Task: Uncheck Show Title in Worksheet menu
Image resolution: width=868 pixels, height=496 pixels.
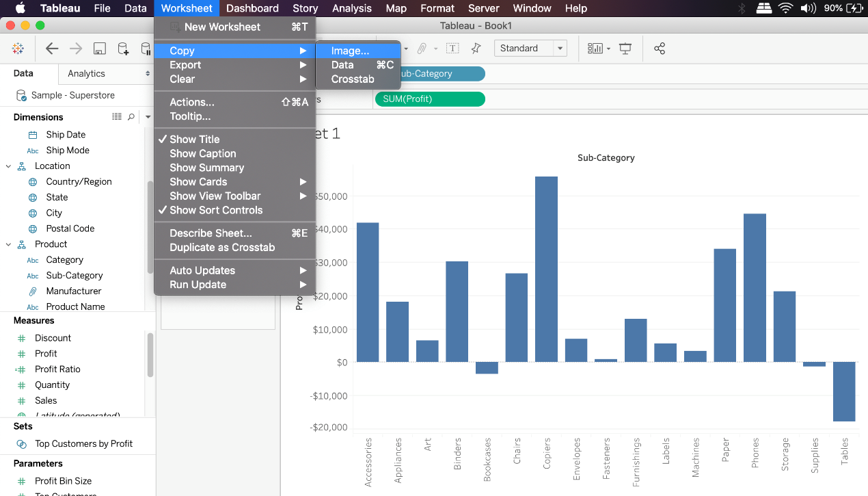Action: [195, 139]
